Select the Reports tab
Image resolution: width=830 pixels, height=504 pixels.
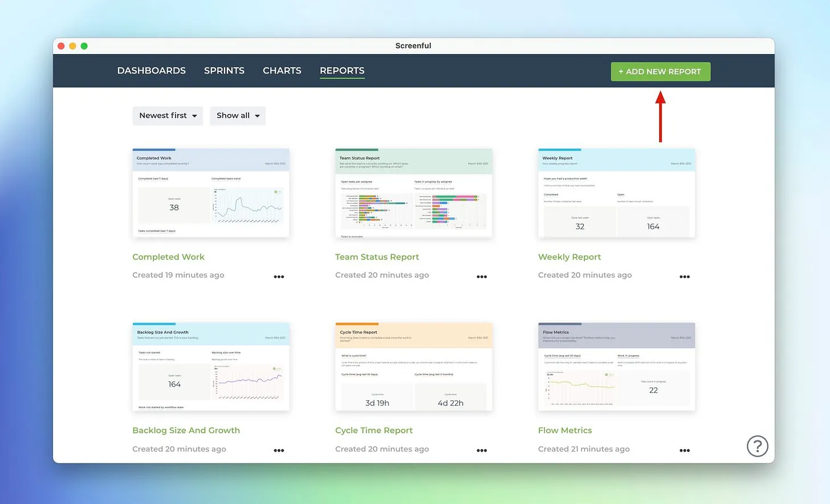342,71
